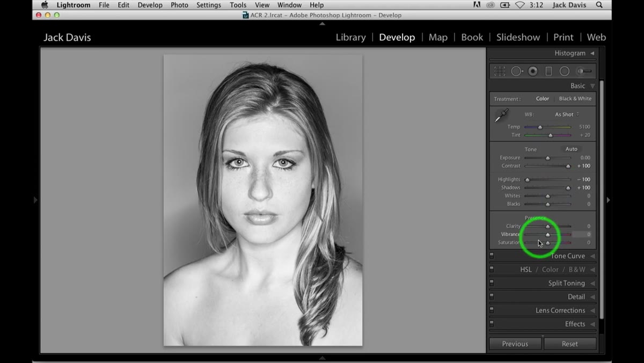This screenshot has width=644, height=363.
Task: Open the WB As Shot preset dropdown
Action: [x=567, y=114]
